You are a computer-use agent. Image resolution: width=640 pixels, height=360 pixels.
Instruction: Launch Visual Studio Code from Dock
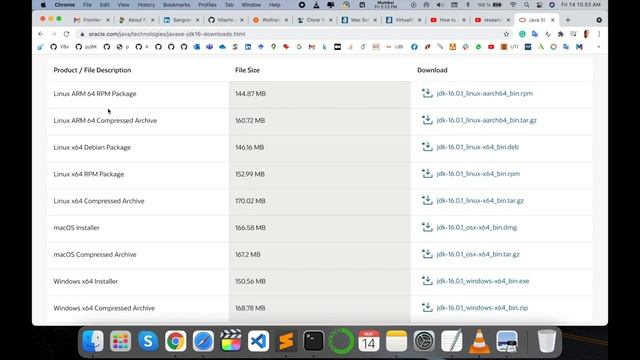(258, 341)
